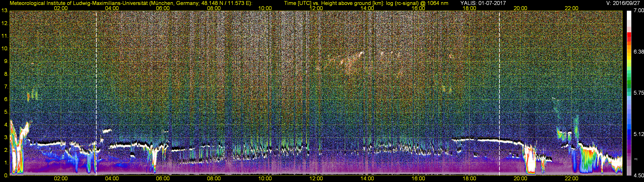Image resolution: width=644 pixels, height=182 pixels.
Task: Click the 16:00 label on the bottom axis
Action: (418, 179)
